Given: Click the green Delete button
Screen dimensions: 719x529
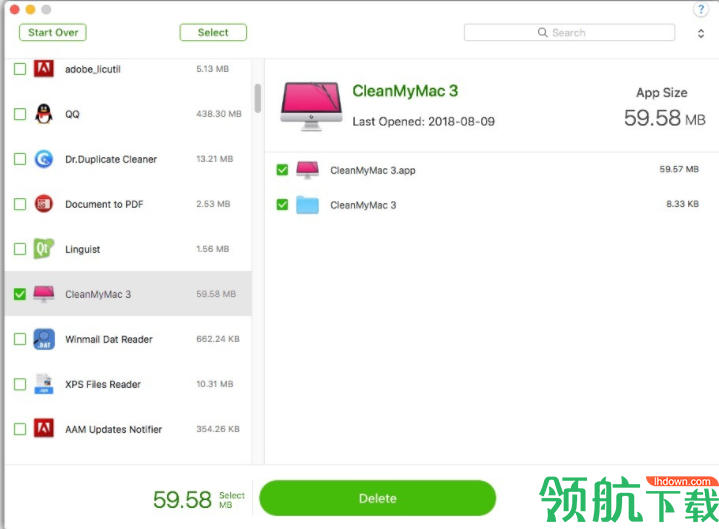Looking at the screenshot, I should (377, 498).
